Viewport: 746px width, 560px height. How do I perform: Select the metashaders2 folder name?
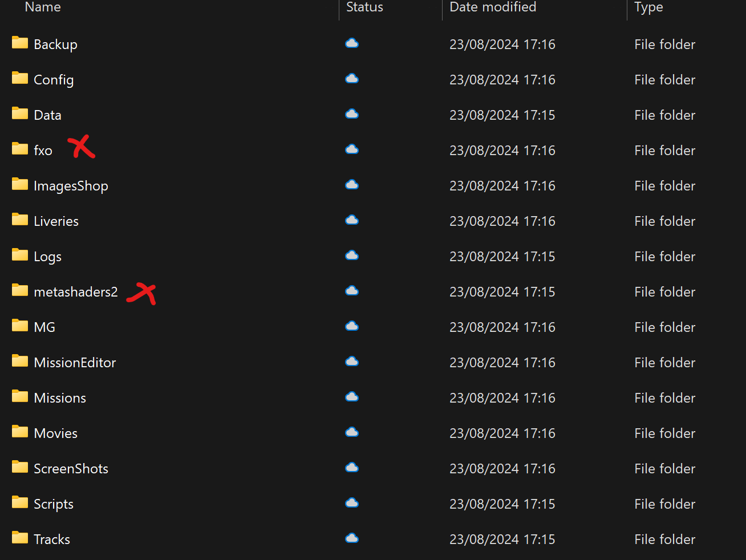click(x=75, y=292)
